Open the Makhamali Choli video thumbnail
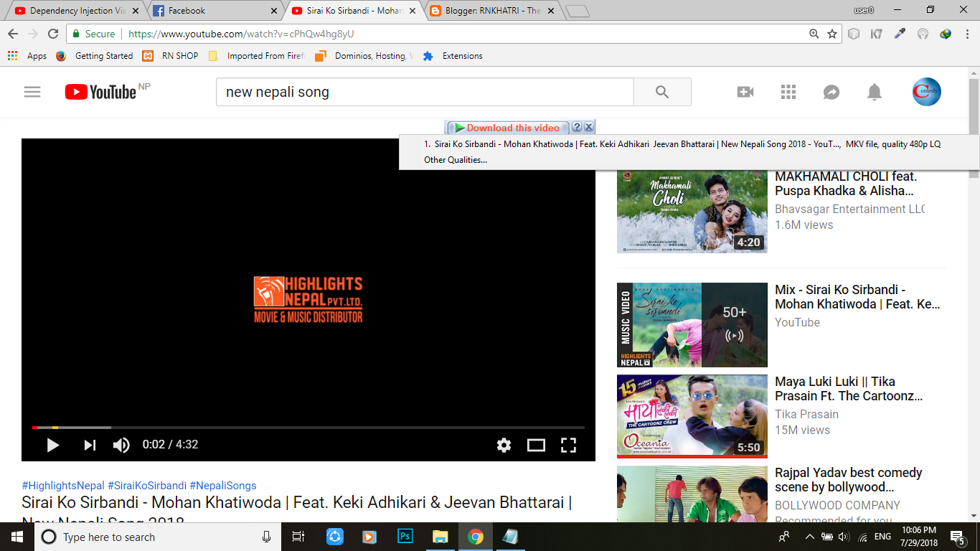 tap(692, 210)
